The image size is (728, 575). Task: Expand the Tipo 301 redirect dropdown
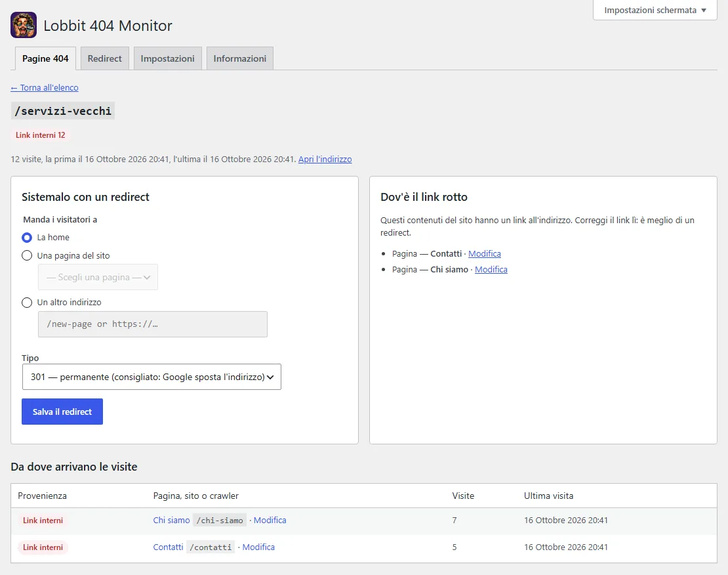click(x=152, y=377)
